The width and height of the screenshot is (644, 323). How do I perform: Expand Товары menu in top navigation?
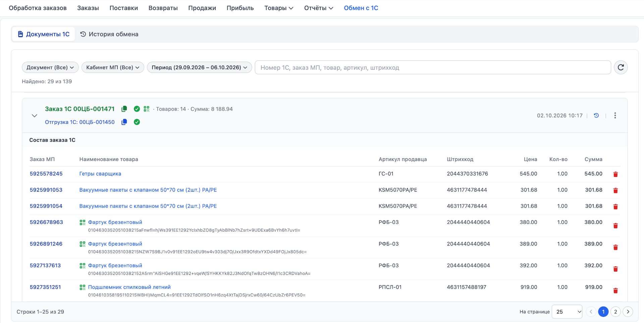[x=279, y=8]
